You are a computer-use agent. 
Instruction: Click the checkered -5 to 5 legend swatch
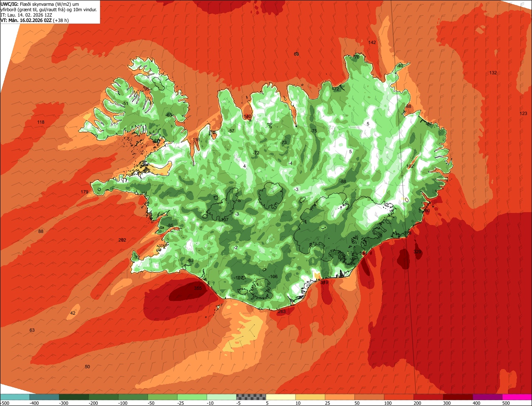coord(251,397)
